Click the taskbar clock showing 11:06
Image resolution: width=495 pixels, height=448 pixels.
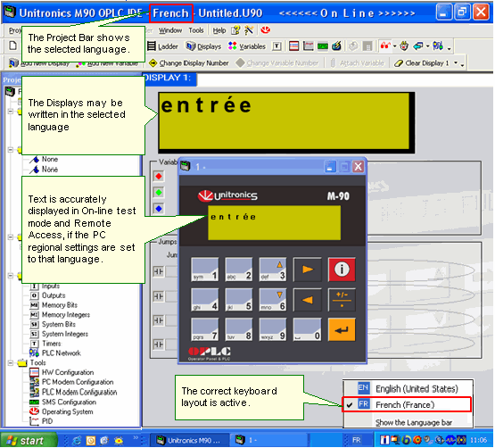[x=479, y=441]
